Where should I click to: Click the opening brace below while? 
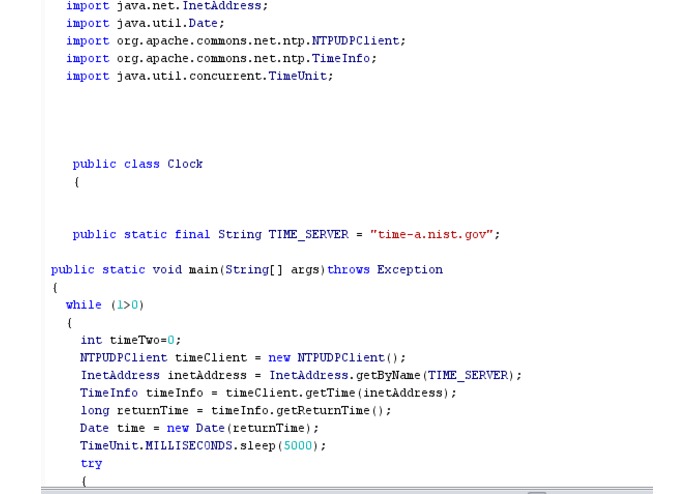[70, 323]
